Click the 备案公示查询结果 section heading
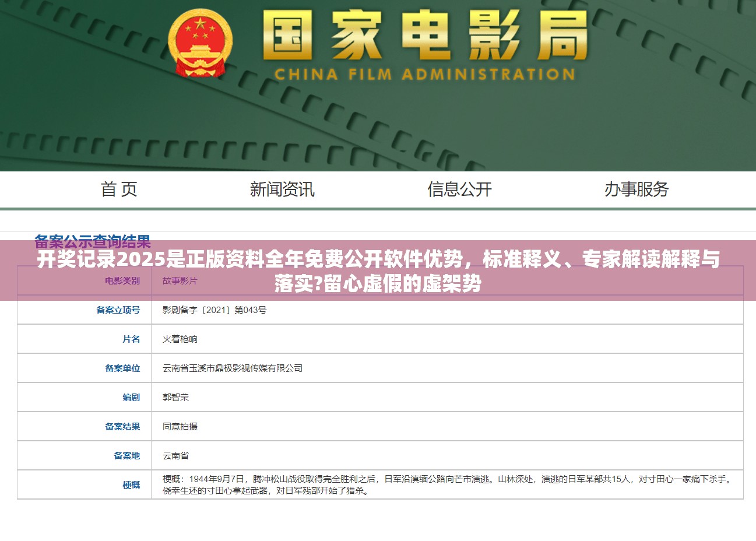756x541 pixels. pos(93,241)
